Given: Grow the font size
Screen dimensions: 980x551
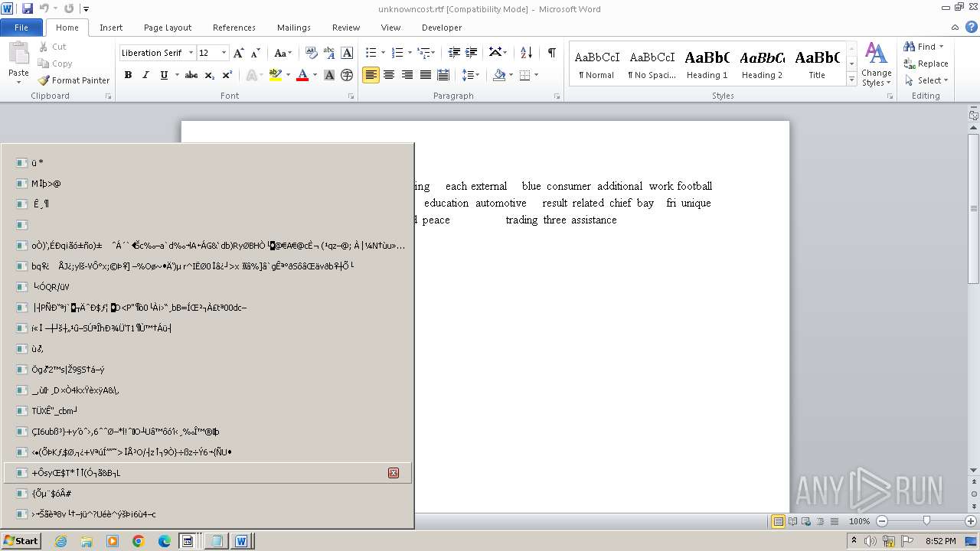Looking at the screenshot, I should pos(239,53).
